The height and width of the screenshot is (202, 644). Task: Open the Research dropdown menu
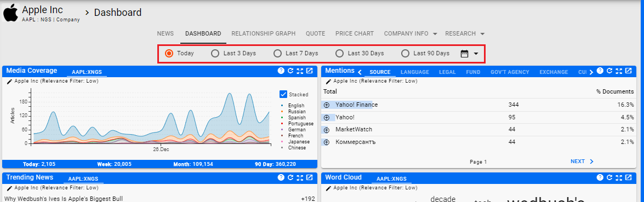pos(465,34)
